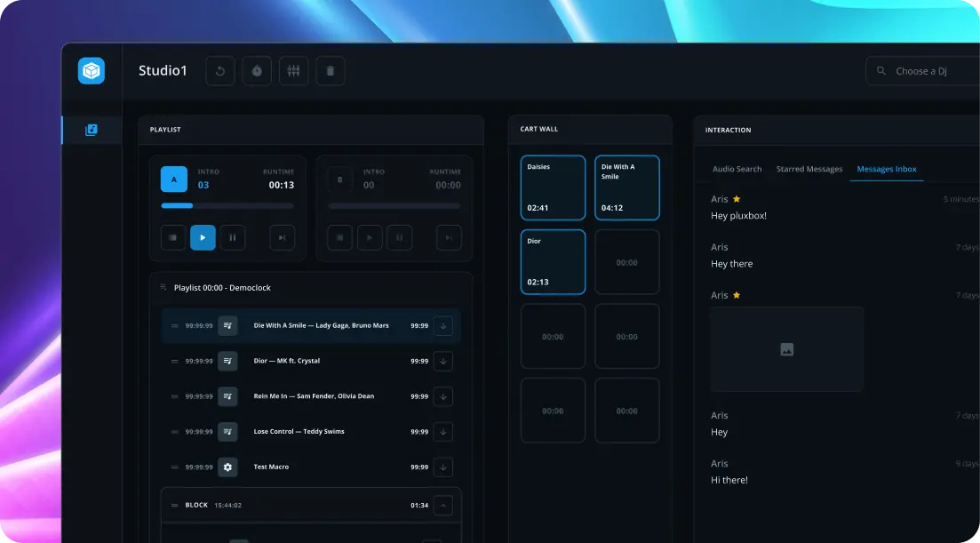Click the trash delete toolbar button
The width and height of the screenshot is (980, 543).
[330, 71]
